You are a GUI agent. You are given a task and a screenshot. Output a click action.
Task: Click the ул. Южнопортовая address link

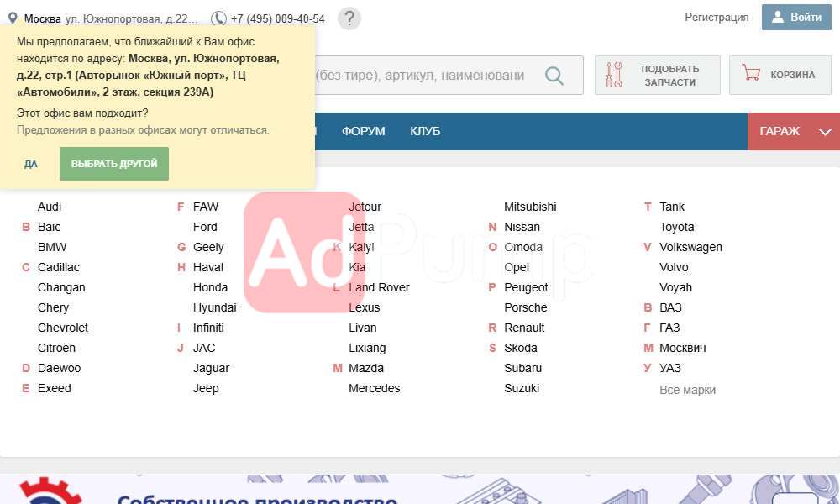coord(131,18)
